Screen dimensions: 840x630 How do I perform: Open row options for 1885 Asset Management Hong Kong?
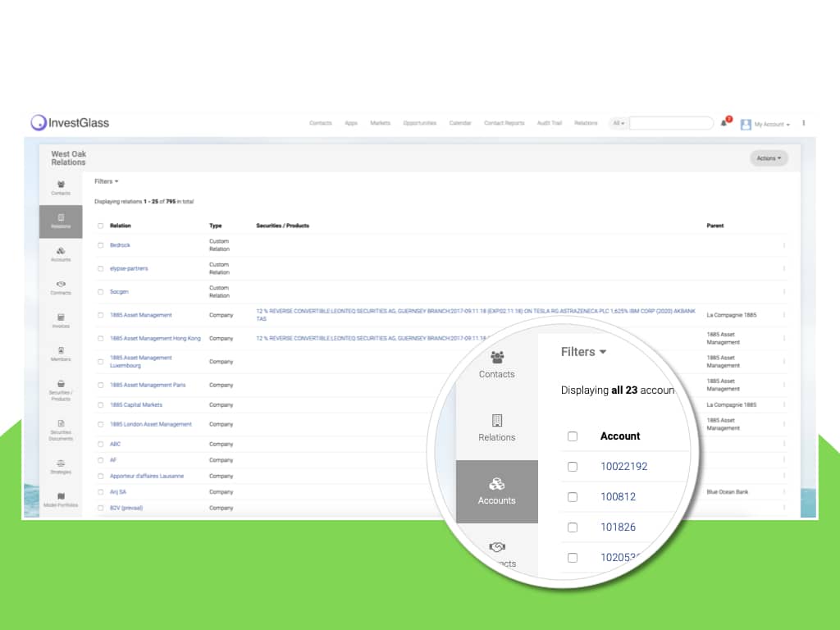pyautogui.click(x=783, y=339)
